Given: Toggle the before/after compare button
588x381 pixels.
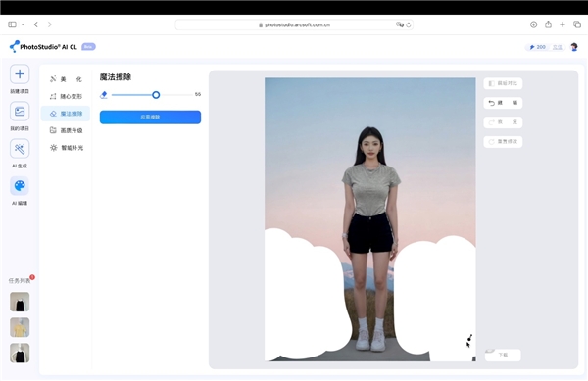Looking at the screenshot, I should pyautogui.click(x=503, y=83).
